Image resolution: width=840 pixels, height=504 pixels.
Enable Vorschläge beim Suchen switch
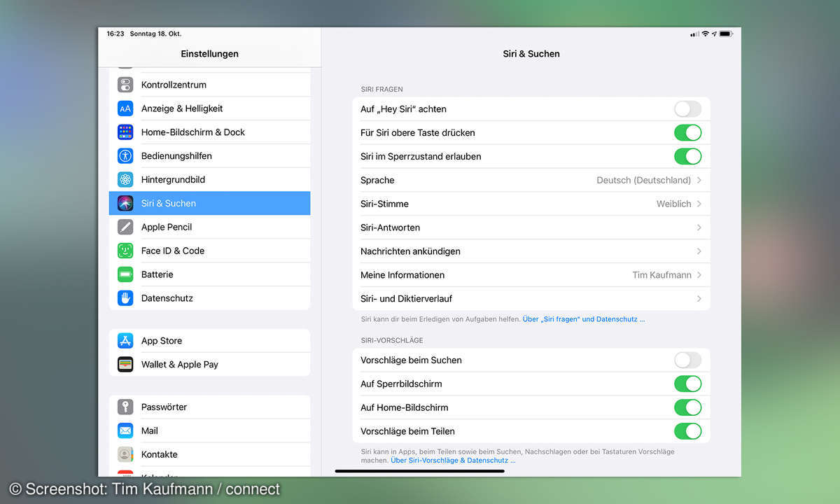coord(687,360)
